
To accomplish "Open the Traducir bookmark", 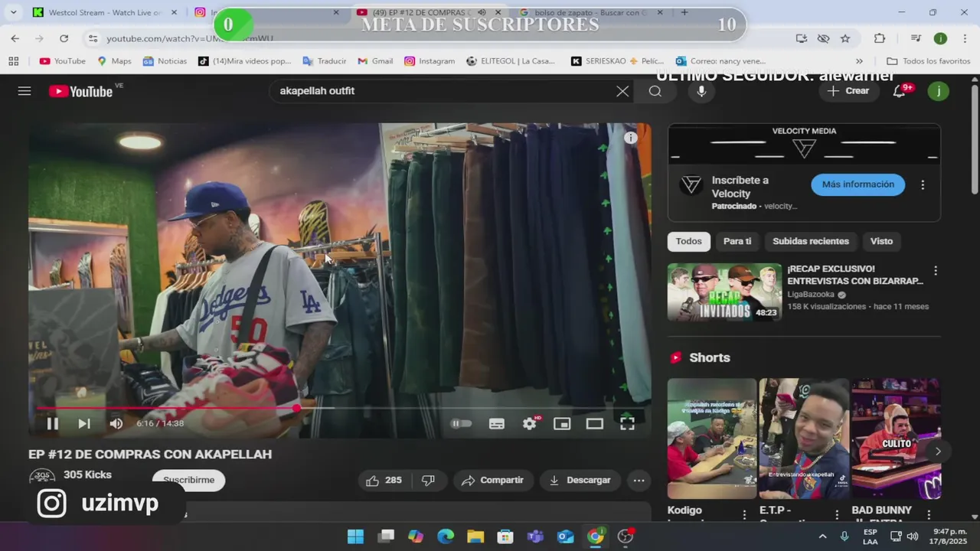I will coord(324,61).
